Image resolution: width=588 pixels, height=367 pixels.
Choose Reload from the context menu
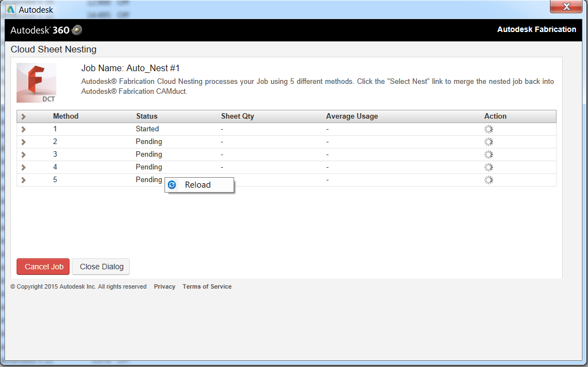tap(199, 185)
